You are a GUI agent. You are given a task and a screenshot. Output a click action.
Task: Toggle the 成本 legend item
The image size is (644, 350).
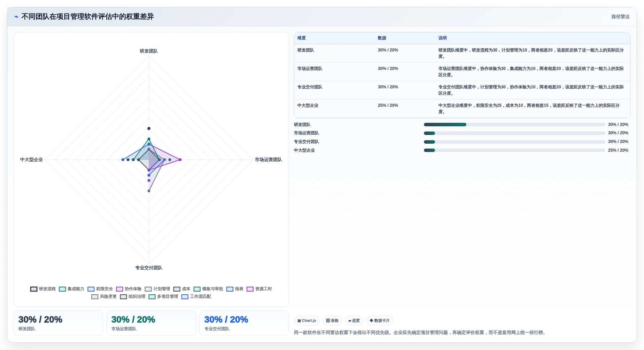[x=182, y=289]
